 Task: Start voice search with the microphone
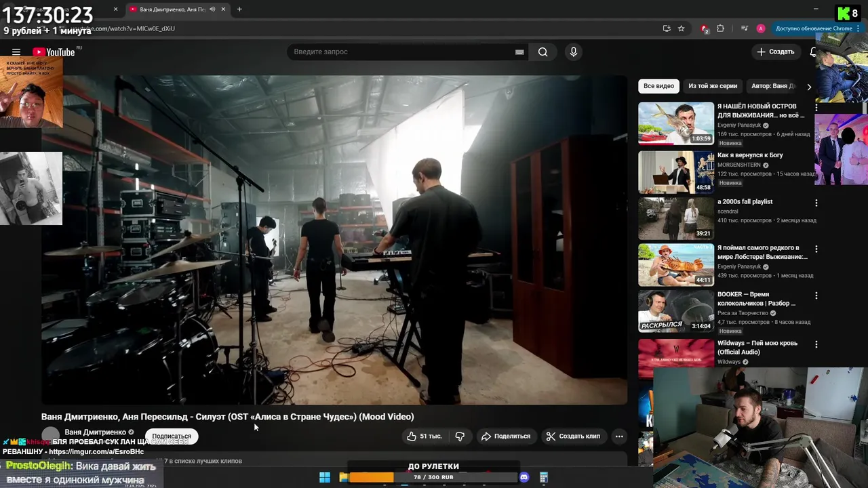tap(574, 52)
